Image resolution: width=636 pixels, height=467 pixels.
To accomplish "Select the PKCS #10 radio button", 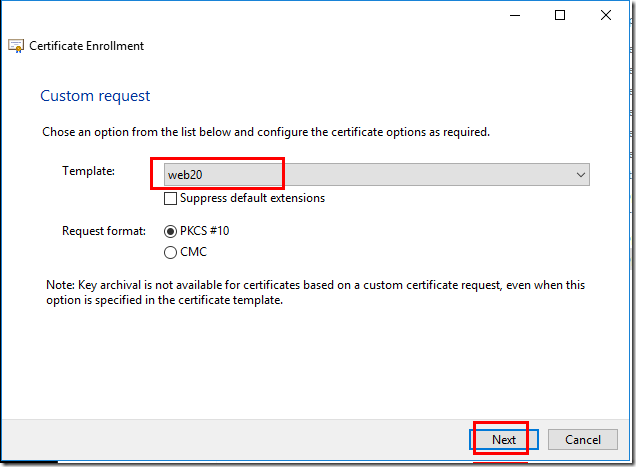I will [x=171, y=231].
